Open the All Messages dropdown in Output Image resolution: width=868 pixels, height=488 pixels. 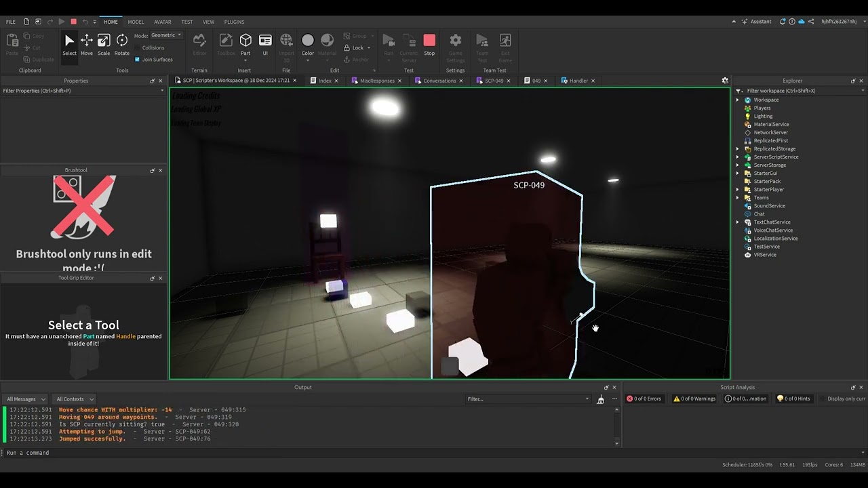25,399
